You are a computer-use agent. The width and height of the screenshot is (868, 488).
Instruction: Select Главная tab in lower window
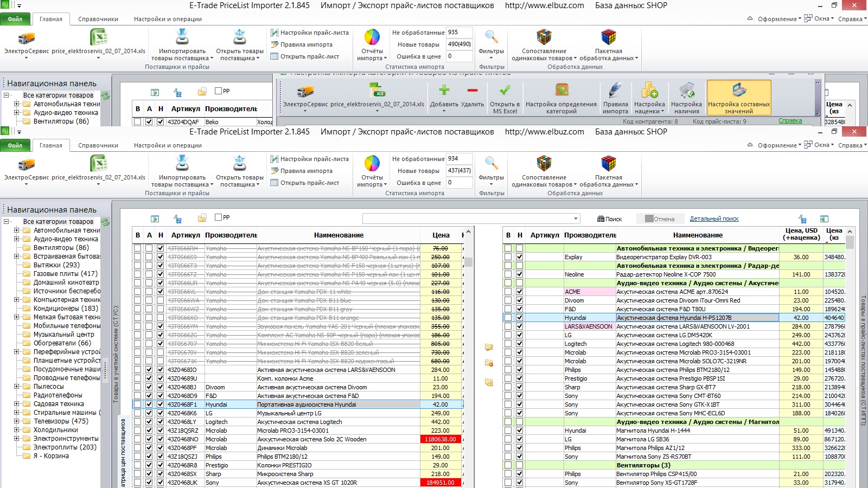[51, 145]
